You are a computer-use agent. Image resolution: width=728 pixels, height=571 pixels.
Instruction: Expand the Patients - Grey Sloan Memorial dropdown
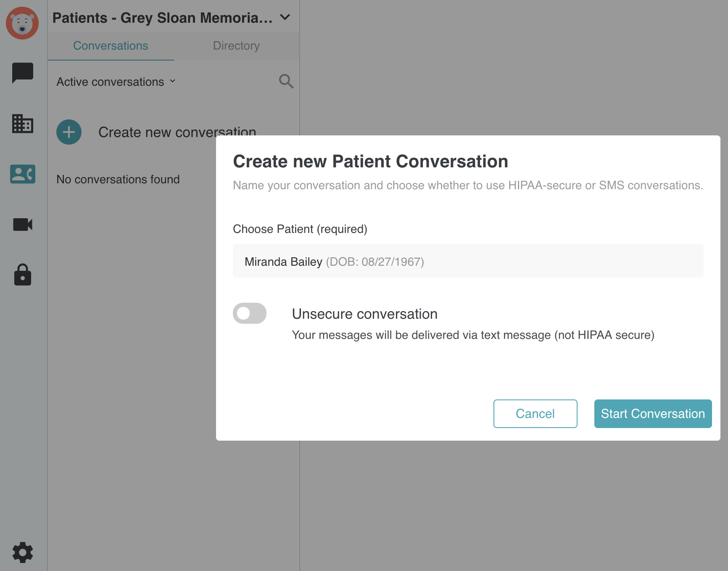point(285,17)
